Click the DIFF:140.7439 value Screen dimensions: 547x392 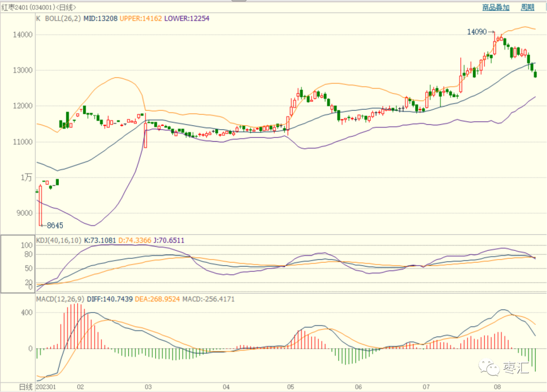tap(109, 299)
